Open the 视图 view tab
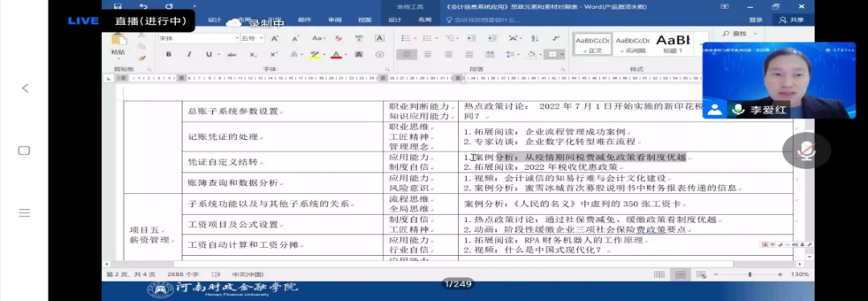 365,20
